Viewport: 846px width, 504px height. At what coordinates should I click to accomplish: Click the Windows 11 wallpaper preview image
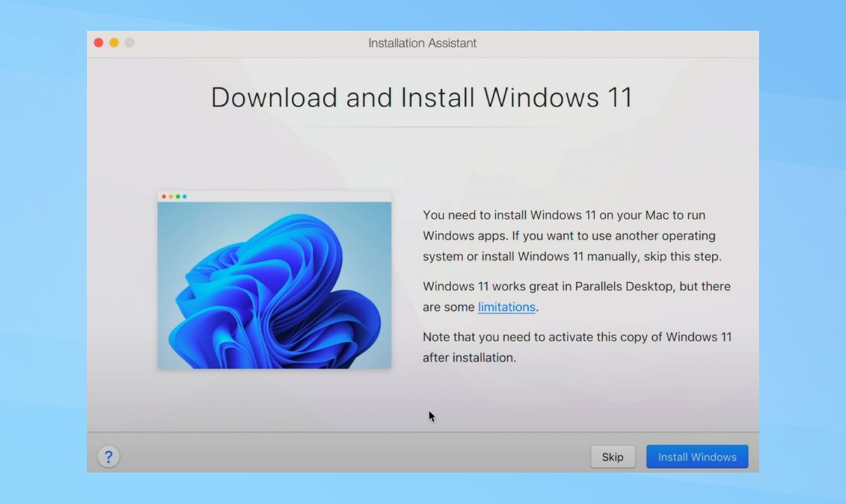click(274, 285)
